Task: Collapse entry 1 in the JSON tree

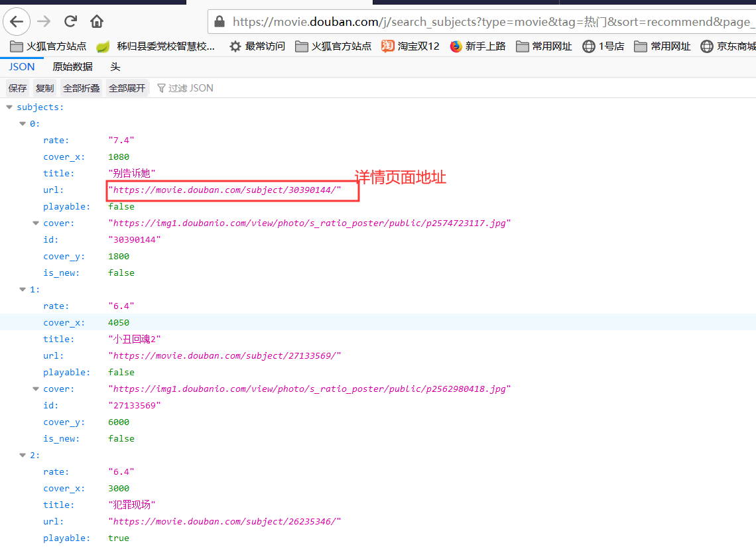Action: coord(23,289)
